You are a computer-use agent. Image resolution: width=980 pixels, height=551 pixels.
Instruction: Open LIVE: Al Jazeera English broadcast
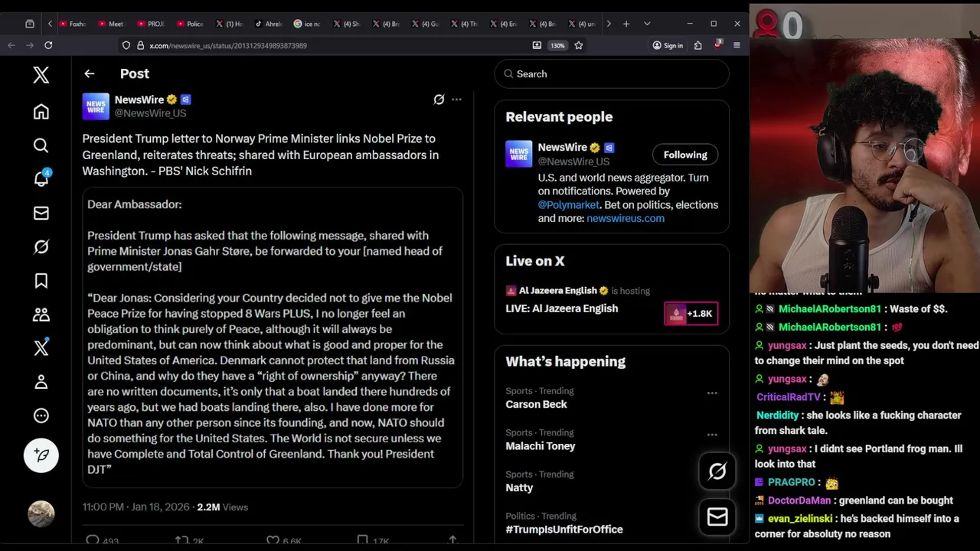[561, 308]
